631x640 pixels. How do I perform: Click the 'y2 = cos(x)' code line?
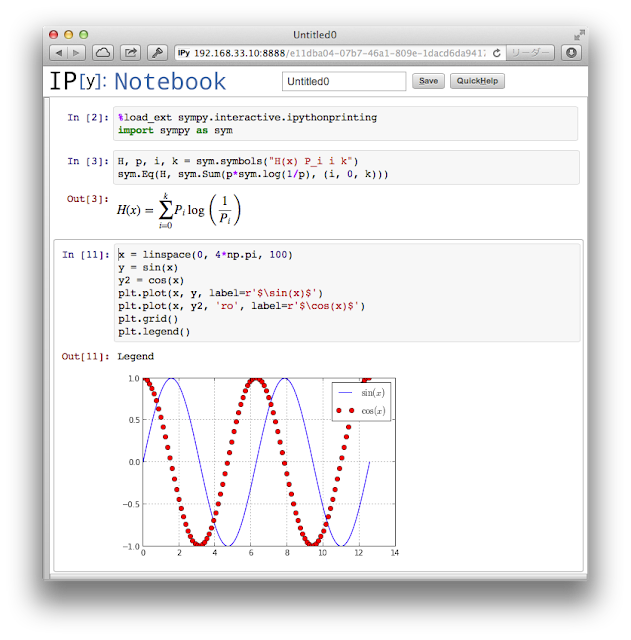tap(151, 280)
